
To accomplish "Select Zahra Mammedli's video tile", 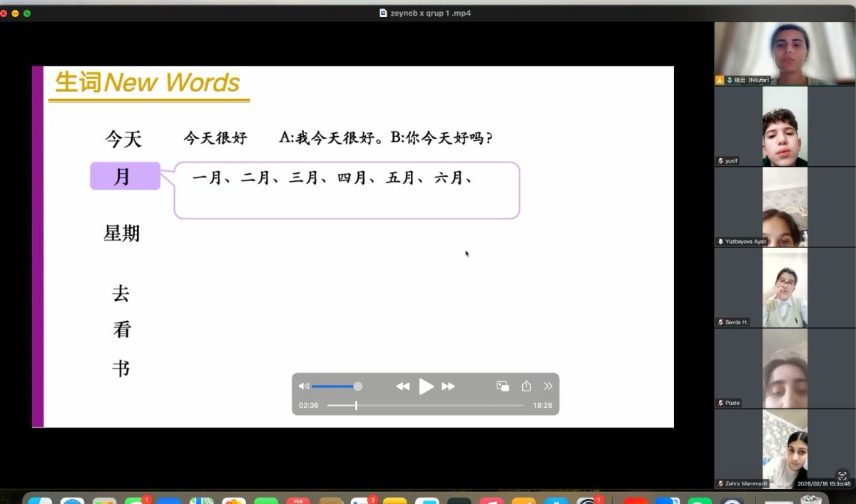I will click(785, 449).
